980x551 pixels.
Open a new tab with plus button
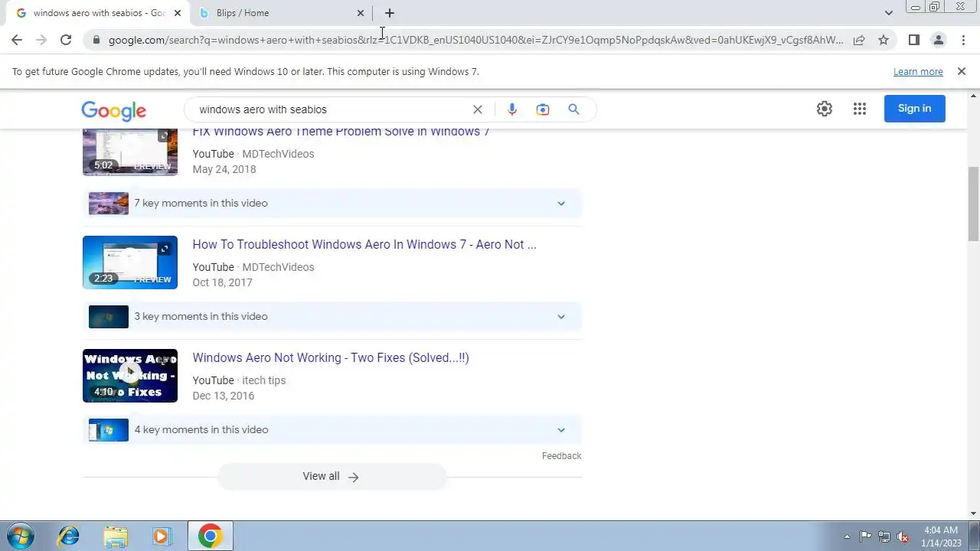point(390,13)
